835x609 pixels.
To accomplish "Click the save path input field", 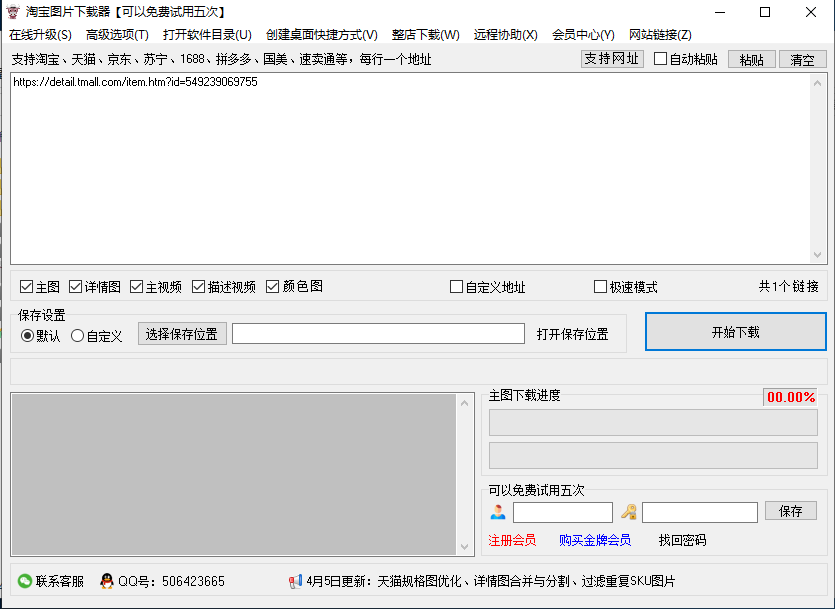I will pyautogui.click(x=378, y=334).
